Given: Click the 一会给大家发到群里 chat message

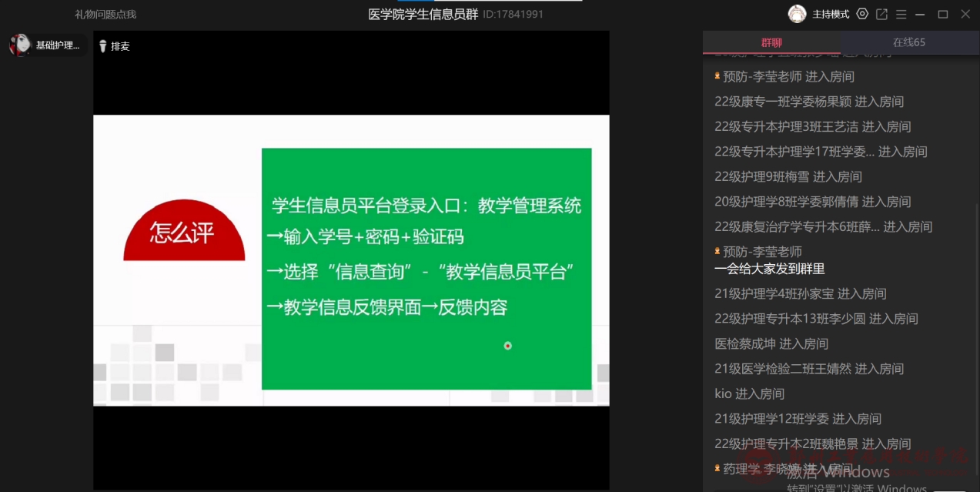Looking at the screenshot, I should point(770,269).
